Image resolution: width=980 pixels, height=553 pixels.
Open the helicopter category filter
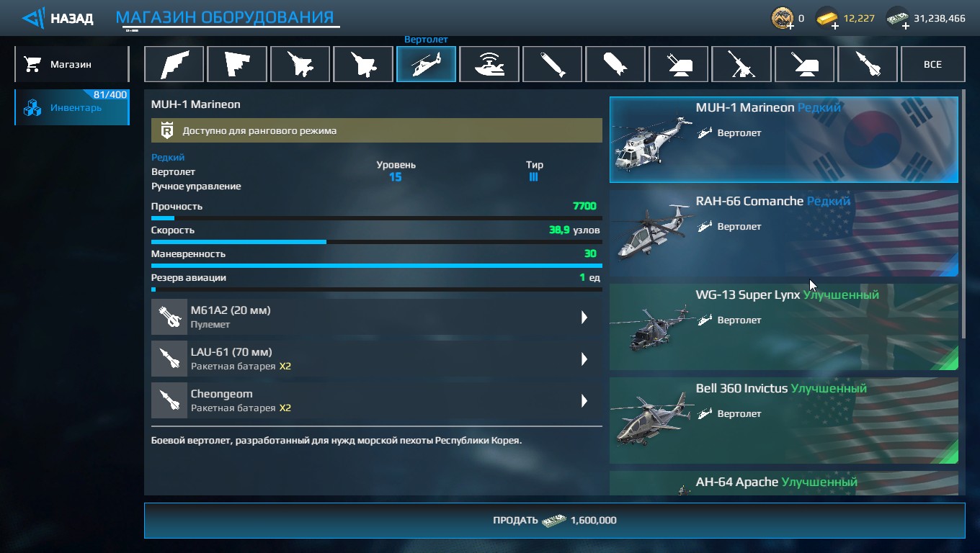tap(427, 64)
